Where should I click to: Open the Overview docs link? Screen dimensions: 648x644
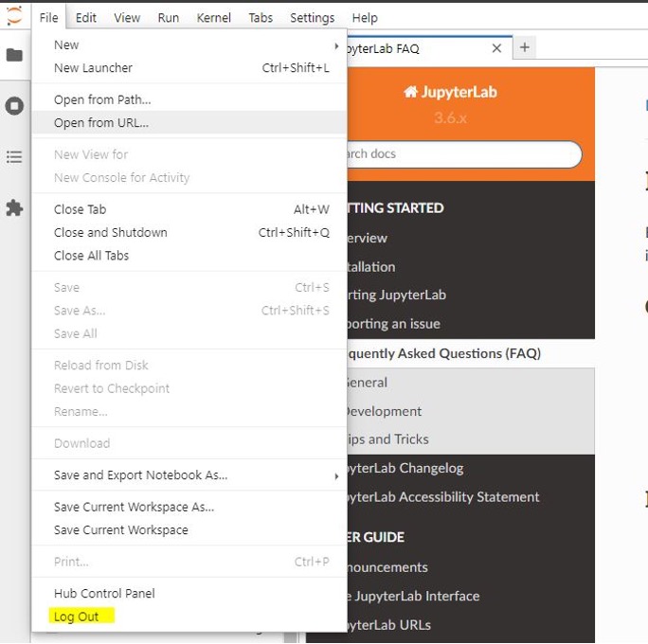click(367, 239)
